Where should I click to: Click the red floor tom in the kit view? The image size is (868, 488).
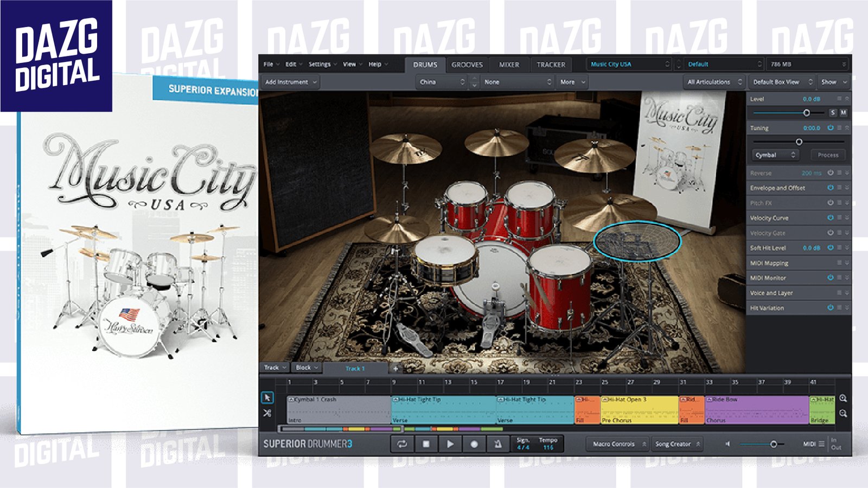point(560,287)
